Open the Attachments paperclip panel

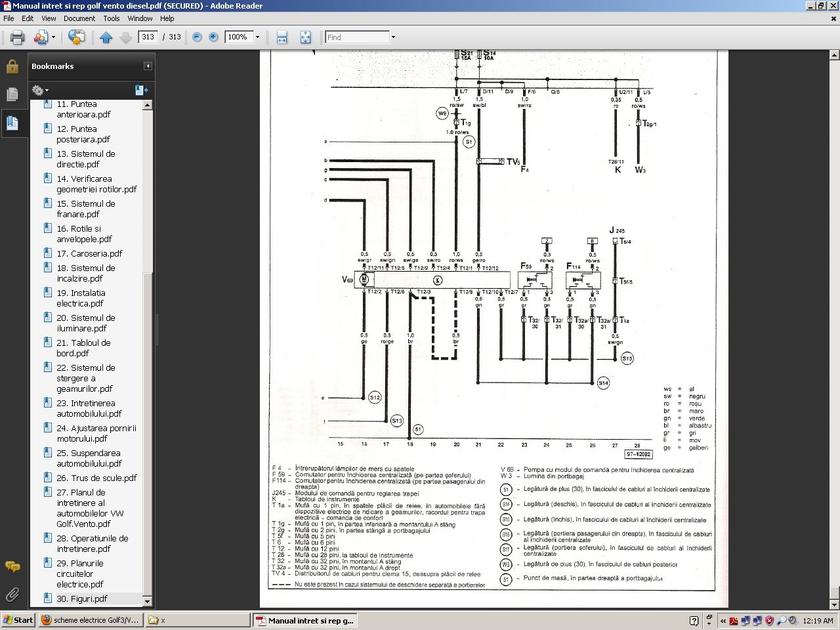click(12, 595)
